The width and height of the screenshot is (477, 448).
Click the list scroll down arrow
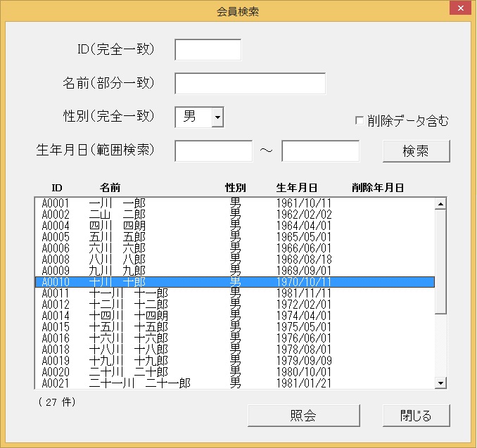[440, 383]
